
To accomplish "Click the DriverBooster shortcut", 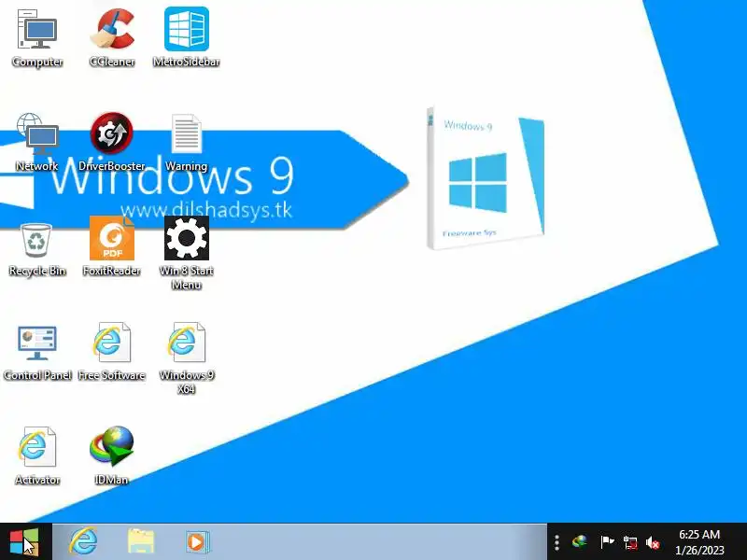I will (112, 142).
